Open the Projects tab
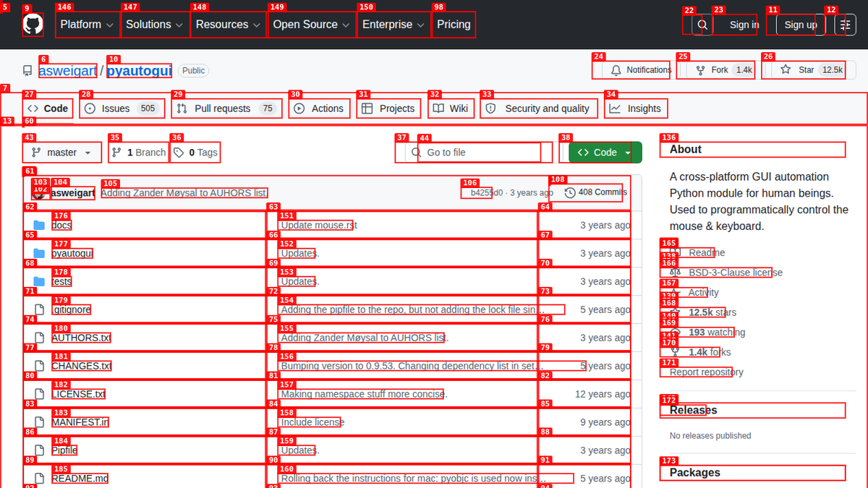Image resolution: width=868 pixels, height=488 pixels. pyautogui.click(x=388, y=108)
